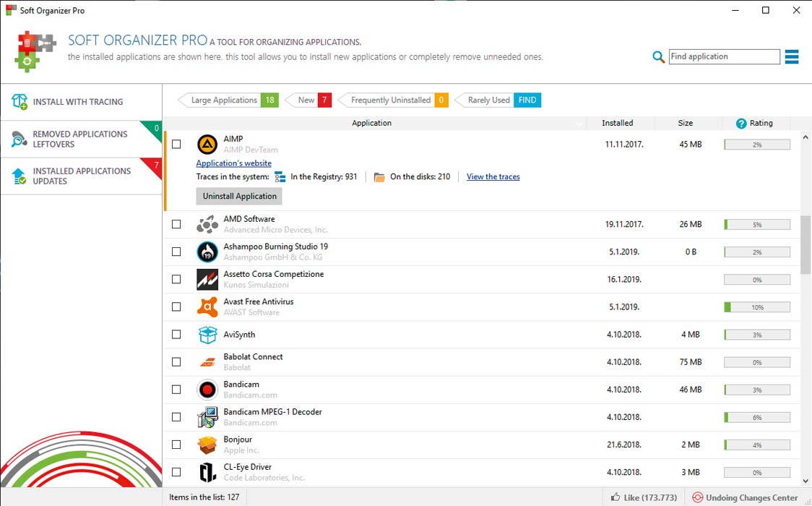Screen dimensions: 812x506
Task: Click the Removed Applications Leftovers icon
Action: (x=20, y=139)
